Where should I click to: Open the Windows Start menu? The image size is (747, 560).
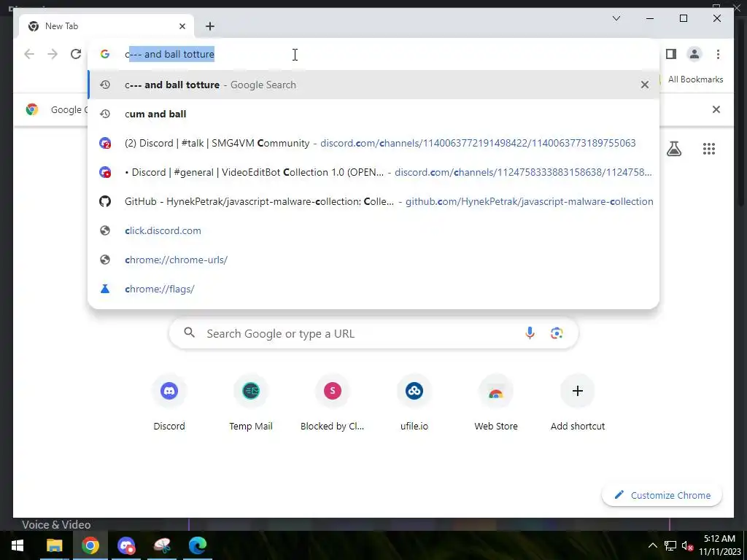tap(18, 545)
